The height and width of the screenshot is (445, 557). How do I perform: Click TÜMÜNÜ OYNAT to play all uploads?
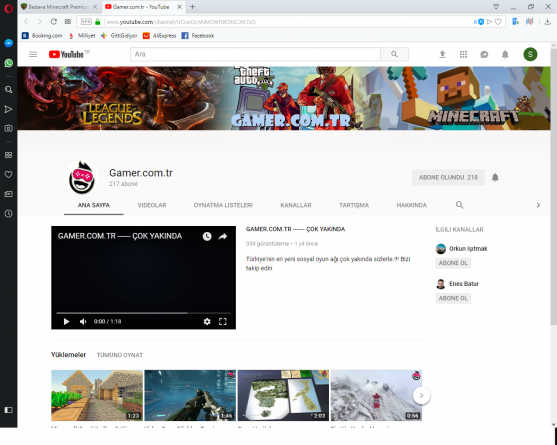[120, 355]
